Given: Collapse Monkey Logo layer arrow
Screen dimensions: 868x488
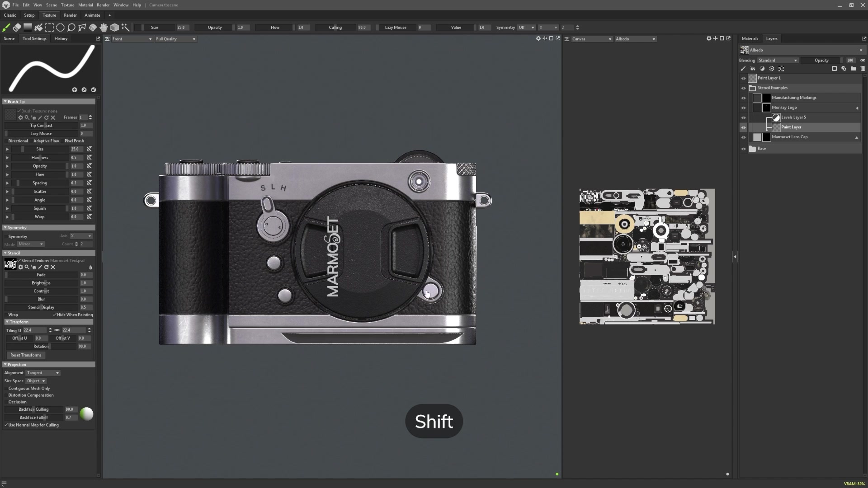Looking at the screenshot, I should [x=857, y=108].
